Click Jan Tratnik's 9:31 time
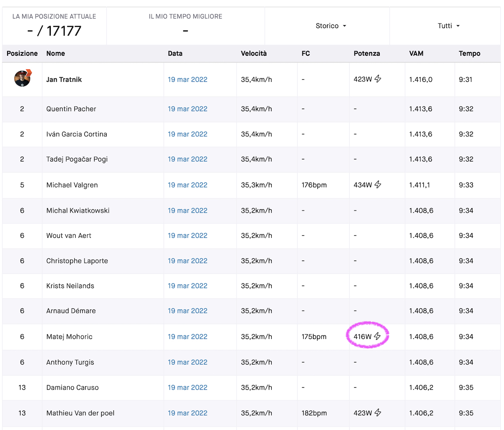The width and height of the screenshot is (504, 430). (465, 80)
